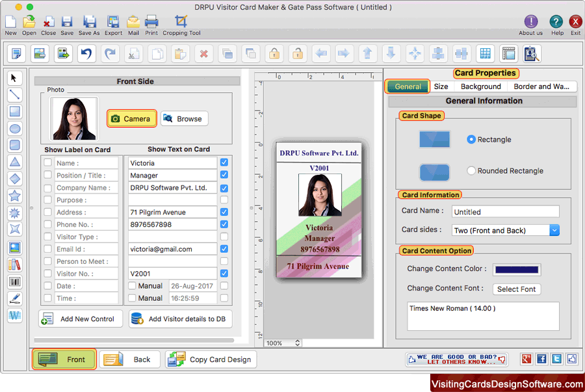Switch to the Front side
Screen dimensions: 585x392
(x=64, y=359)
